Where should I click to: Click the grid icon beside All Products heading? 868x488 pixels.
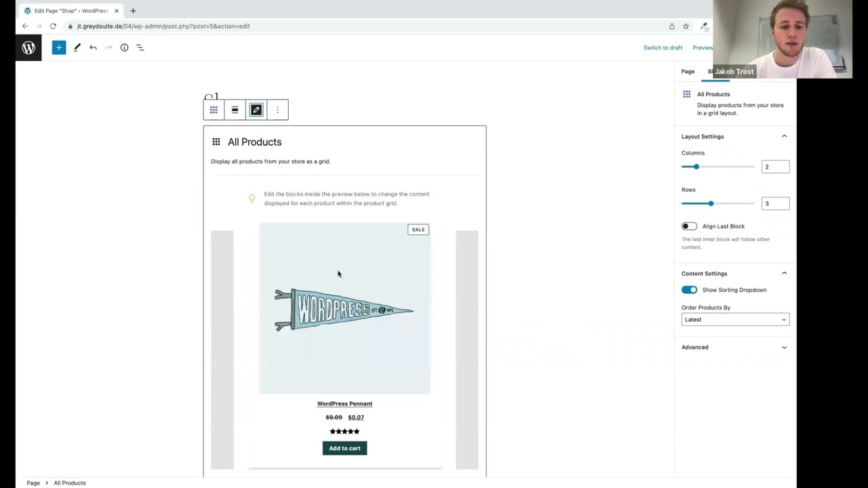coord(216,142)
